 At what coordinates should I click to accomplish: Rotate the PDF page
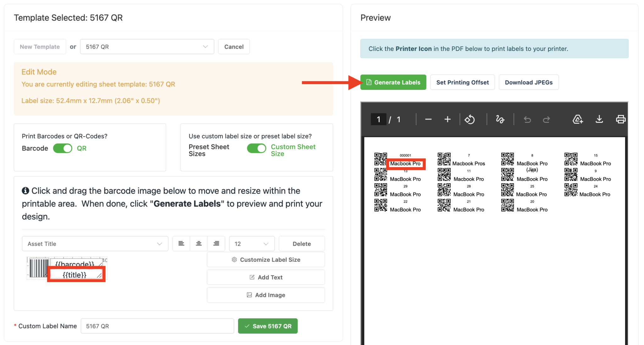(x=470, y=119)
